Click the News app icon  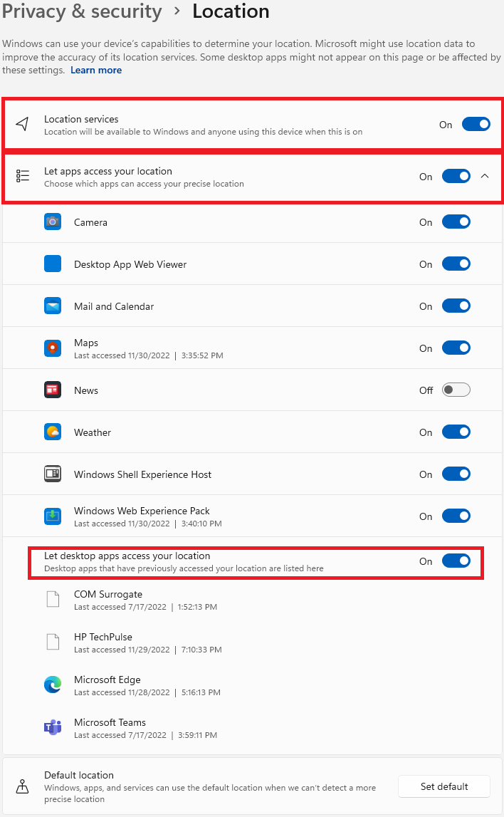[x=53, y=390]
